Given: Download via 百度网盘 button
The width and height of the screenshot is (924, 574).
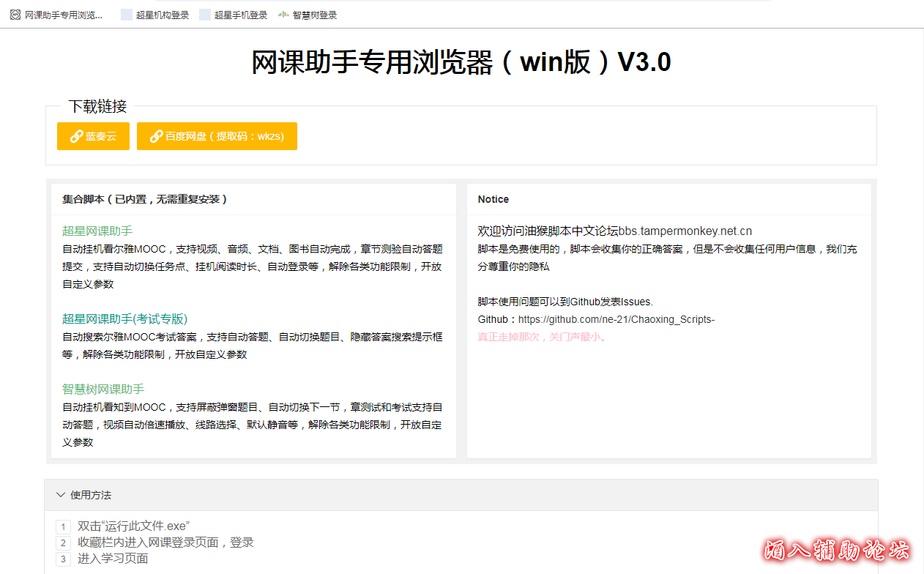Looking at the screenshot, I should [217, 136].
